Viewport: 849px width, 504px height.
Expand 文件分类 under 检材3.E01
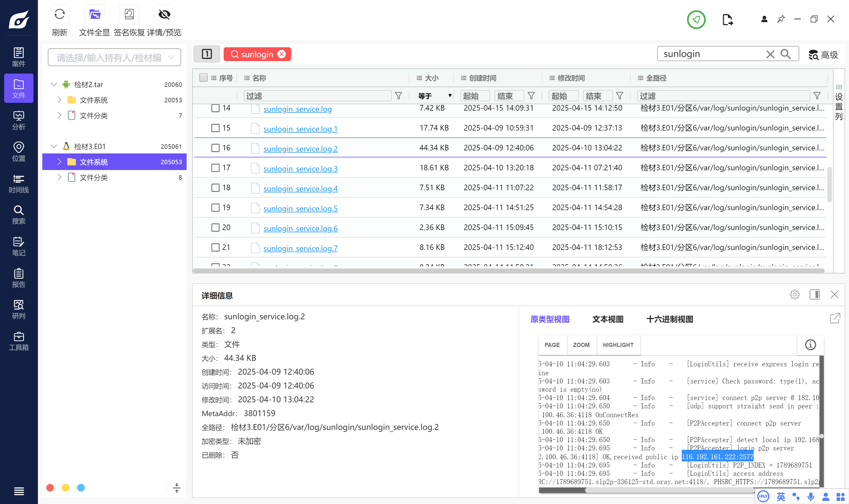click(59, 177)
